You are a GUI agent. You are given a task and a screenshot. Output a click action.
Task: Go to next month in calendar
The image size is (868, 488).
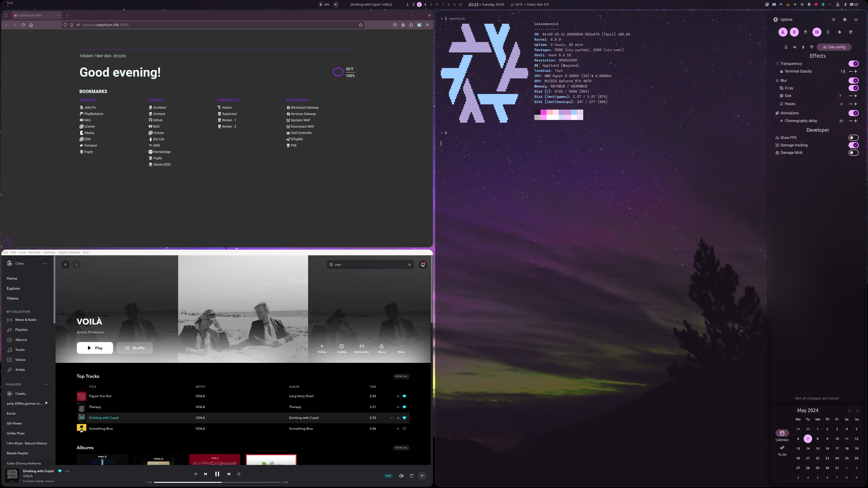tap(857, 411)
